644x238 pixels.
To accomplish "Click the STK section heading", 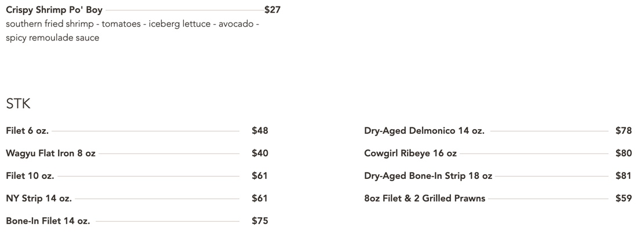I will [18, 104].
